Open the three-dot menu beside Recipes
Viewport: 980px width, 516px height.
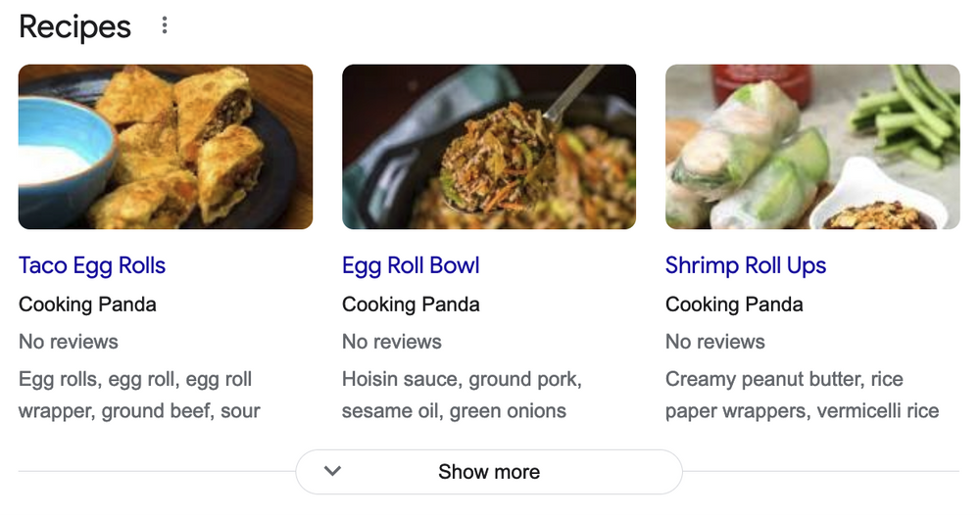pyautogui.click(x=165, y=26)
